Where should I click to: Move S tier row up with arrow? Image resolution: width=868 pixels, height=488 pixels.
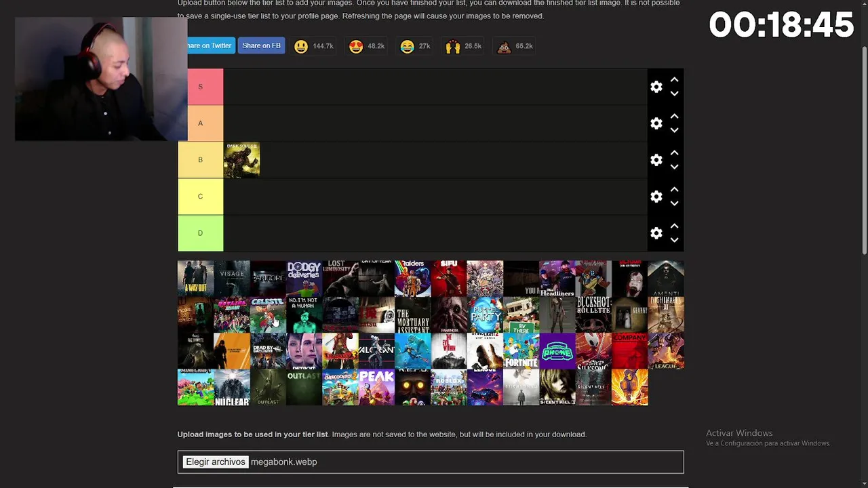pos(674,80)
